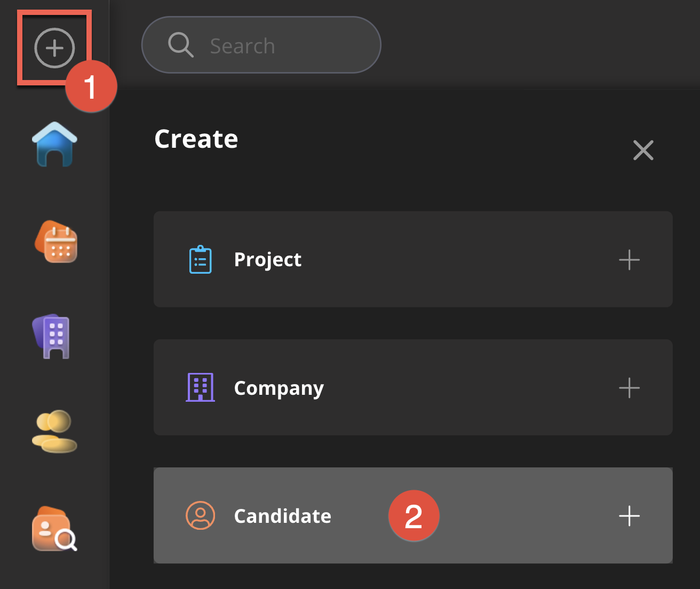
Task: Click the red step 2 badge
Action: 413,516
